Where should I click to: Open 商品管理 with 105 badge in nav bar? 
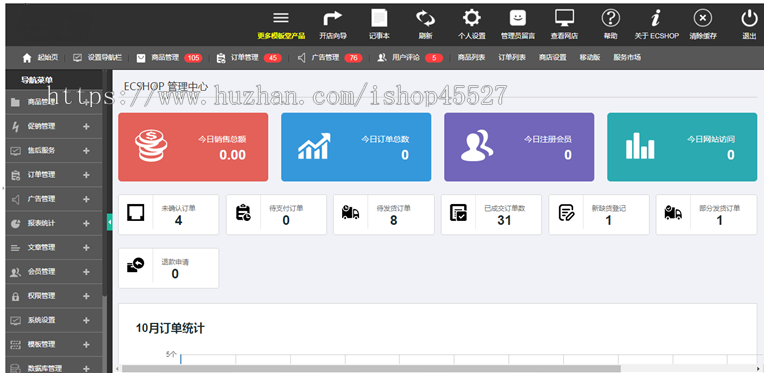(x=169, y=58)
